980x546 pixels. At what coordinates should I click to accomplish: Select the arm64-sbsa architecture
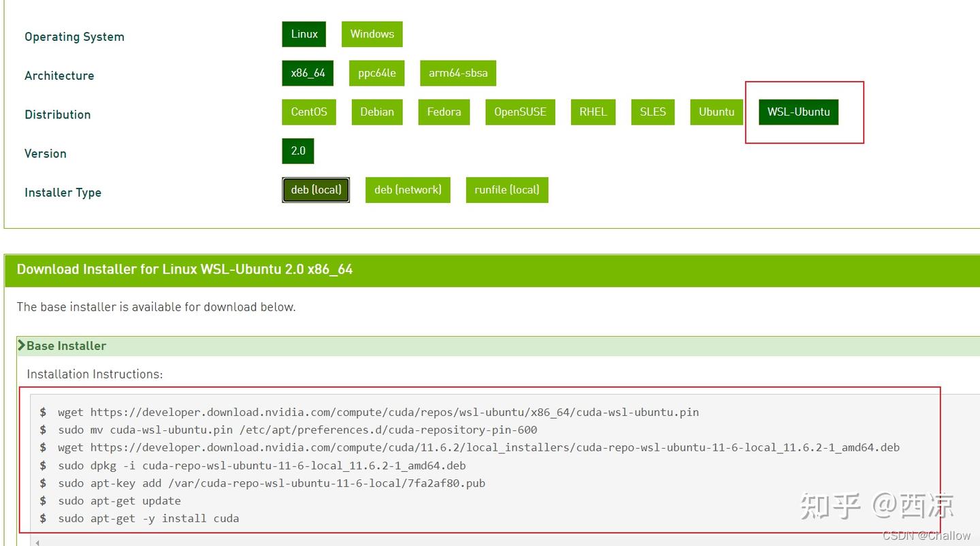click(x=457, y=73)
